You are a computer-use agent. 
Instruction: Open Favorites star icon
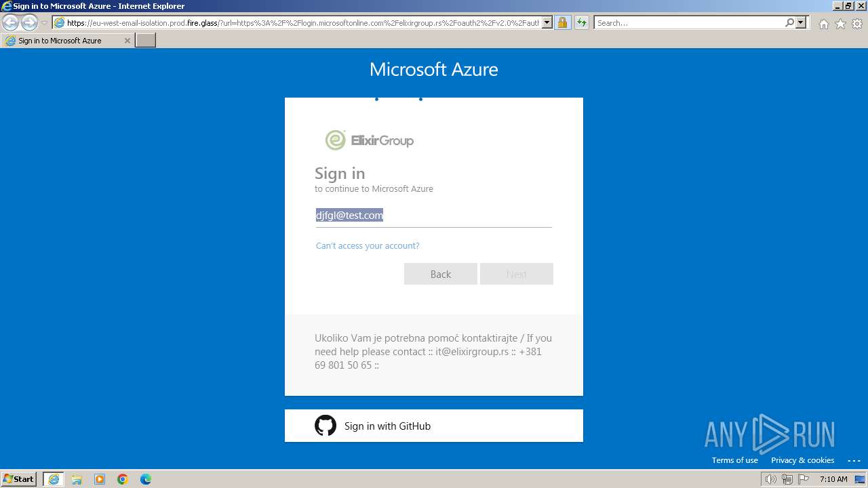pyautogui.click(x=840, y=24)
